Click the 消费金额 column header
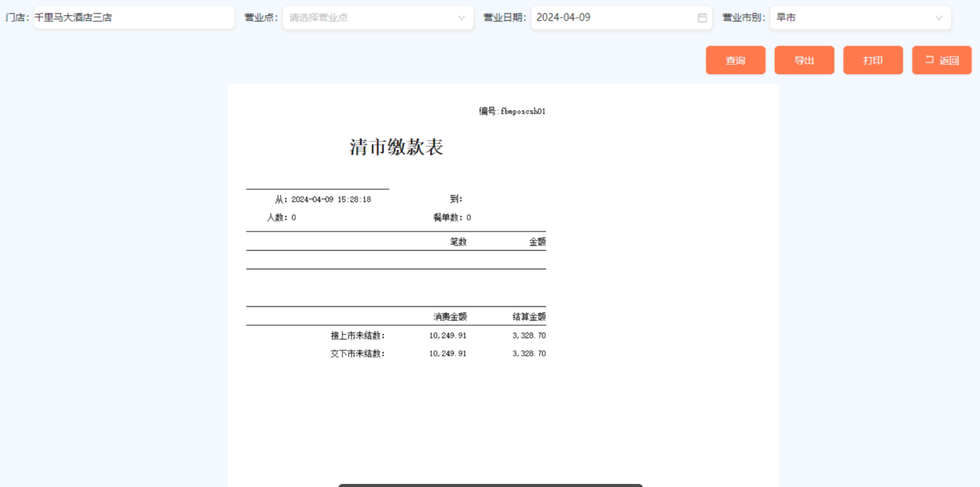The height and width of the screenshot is (487, 980). pyautogui.click(x=450, y=317)
